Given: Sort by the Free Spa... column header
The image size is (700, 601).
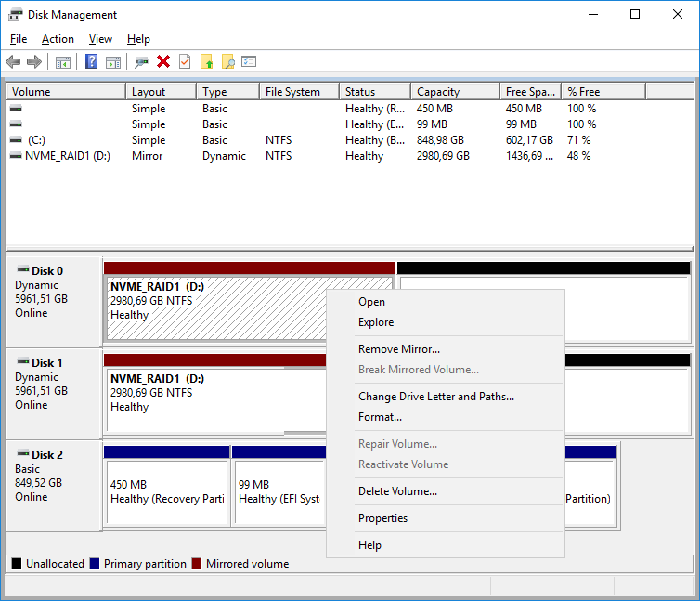Looking at the screenshot, I should tap(531, 92).
